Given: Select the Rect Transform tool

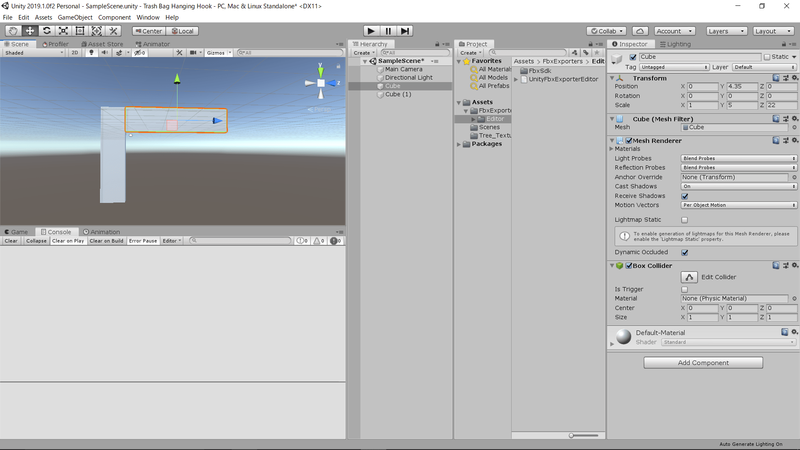Looking at the screenshot, I should 80,31.
